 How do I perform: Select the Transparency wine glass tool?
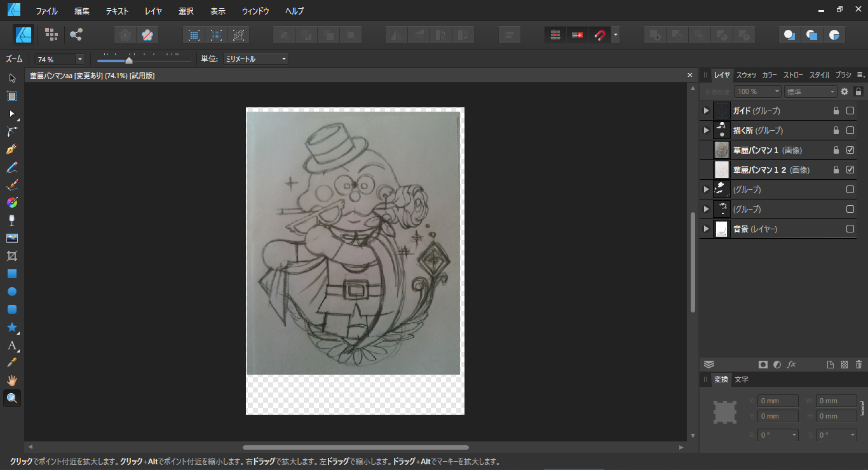11,220
